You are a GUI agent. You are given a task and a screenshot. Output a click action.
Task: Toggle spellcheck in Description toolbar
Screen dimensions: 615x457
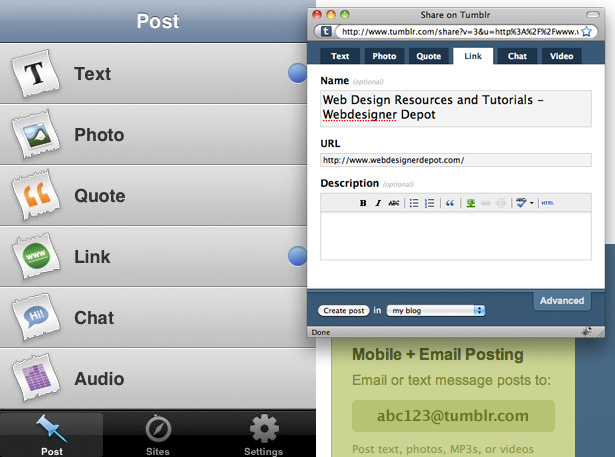pyautogui.click(x=521, y=203)
